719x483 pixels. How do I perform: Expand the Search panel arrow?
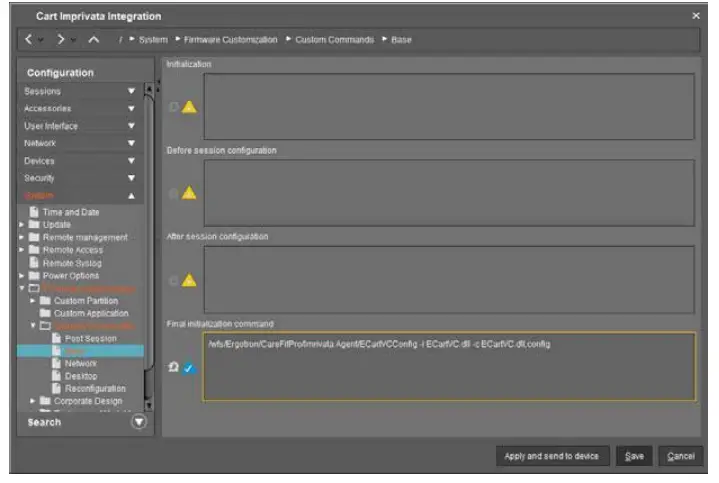point(139,422)
